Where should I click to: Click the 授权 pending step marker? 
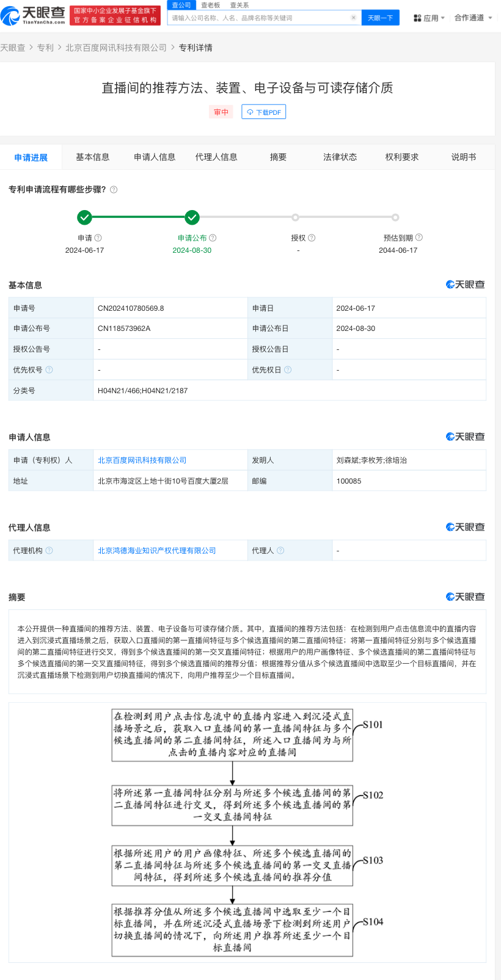coord(295,217)
